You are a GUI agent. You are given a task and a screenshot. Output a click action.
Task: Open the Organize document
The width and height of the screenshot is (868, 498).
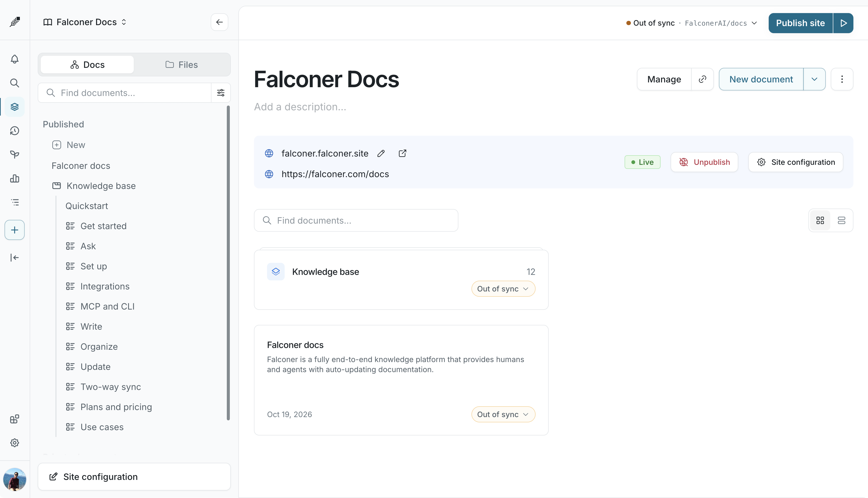(x=99, y=347)
